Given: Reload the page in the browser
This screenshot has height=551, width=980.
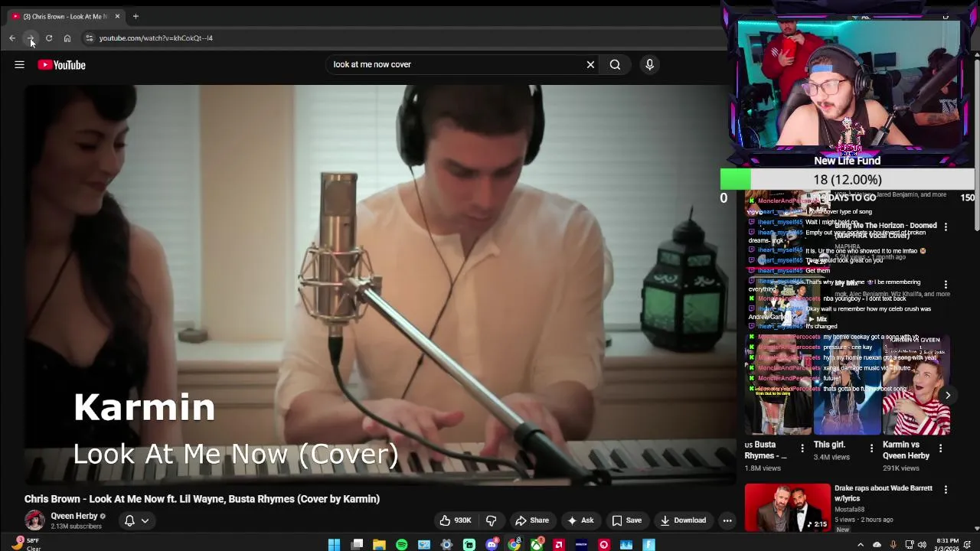Looking at the screenshot, I should pos(49,37).
